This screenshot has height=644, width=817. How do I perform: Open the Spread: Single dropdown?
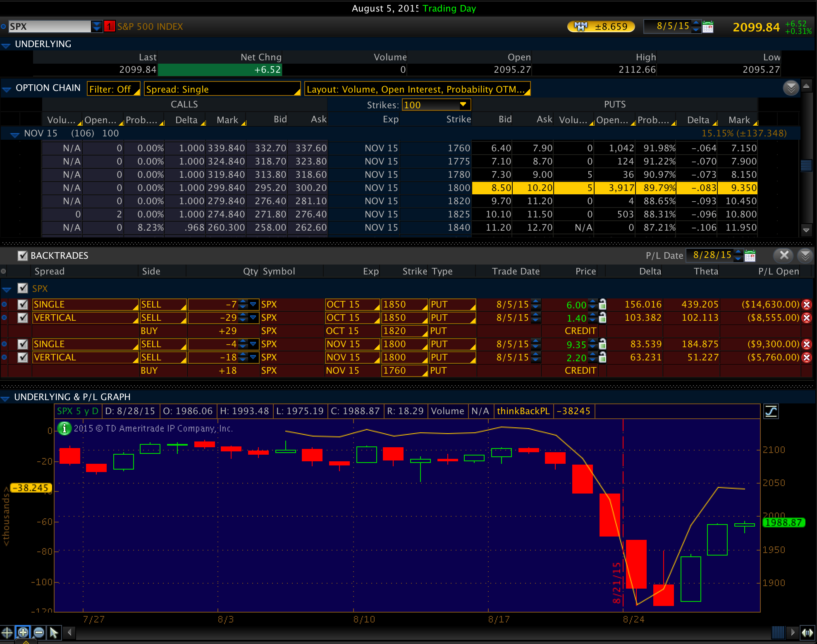[222, 89]
